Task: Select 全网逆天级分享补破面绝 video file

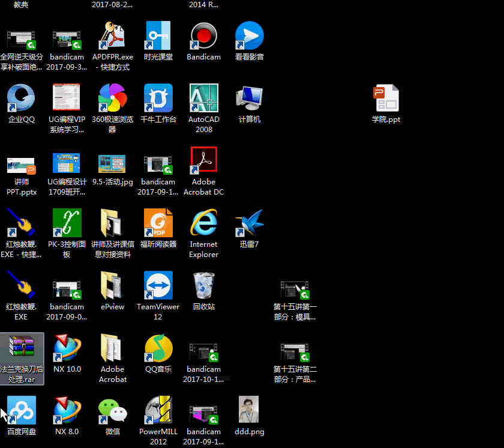Action: pos(21,51)
